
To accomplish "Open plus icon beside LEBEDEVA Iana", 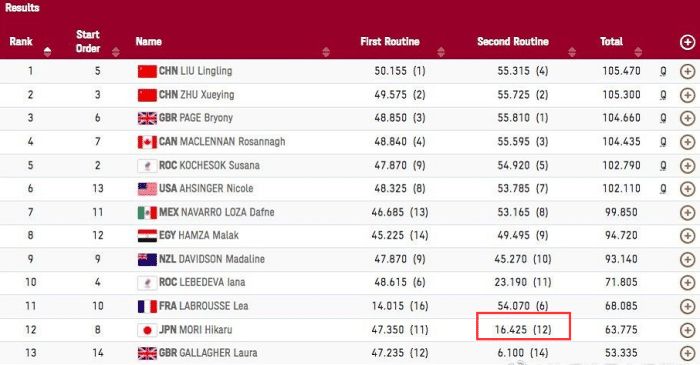I will tap(688, 282).
